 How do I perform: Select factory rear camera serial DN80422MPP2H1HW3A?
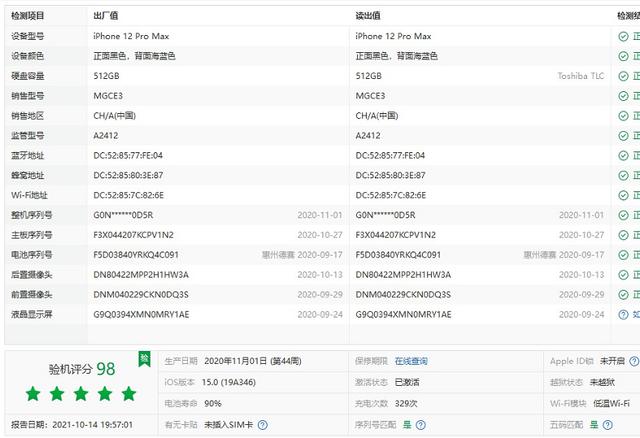coord(141,275)
